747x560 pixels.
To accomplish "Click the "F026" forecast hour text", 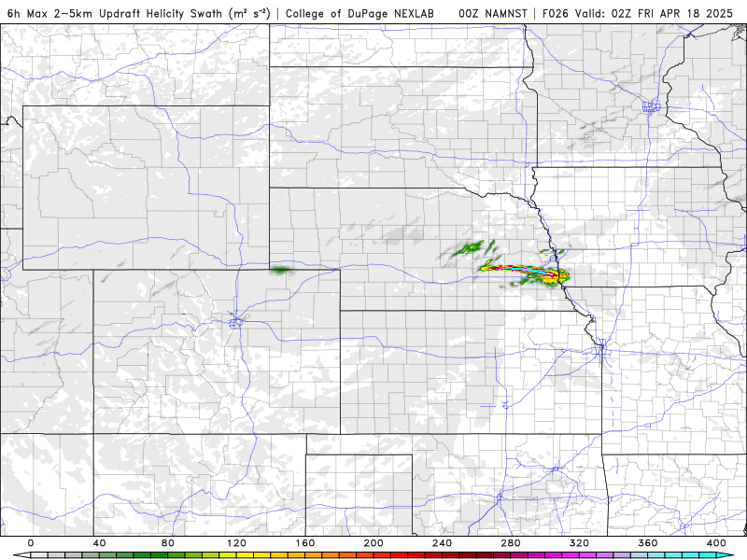I will coord(556,13).
